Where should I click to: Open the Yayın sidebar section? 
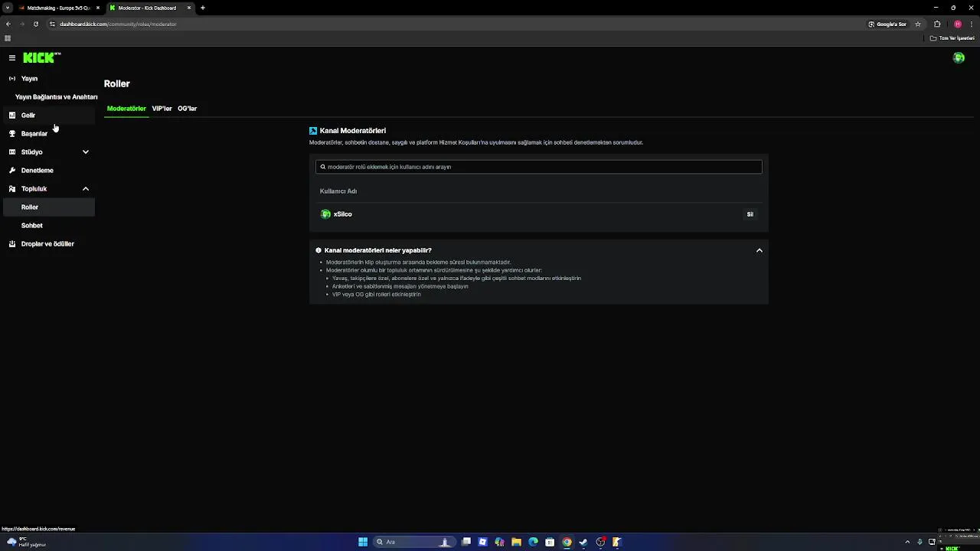pos(51,78)
